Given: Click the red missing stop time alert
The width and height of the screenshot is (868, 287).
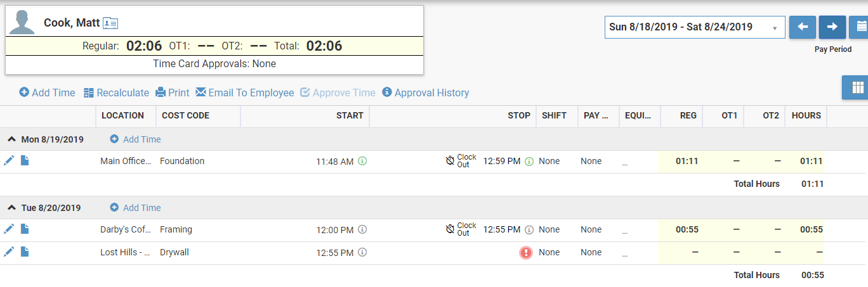Looking at the screenshot, I should tap(526, 252).
